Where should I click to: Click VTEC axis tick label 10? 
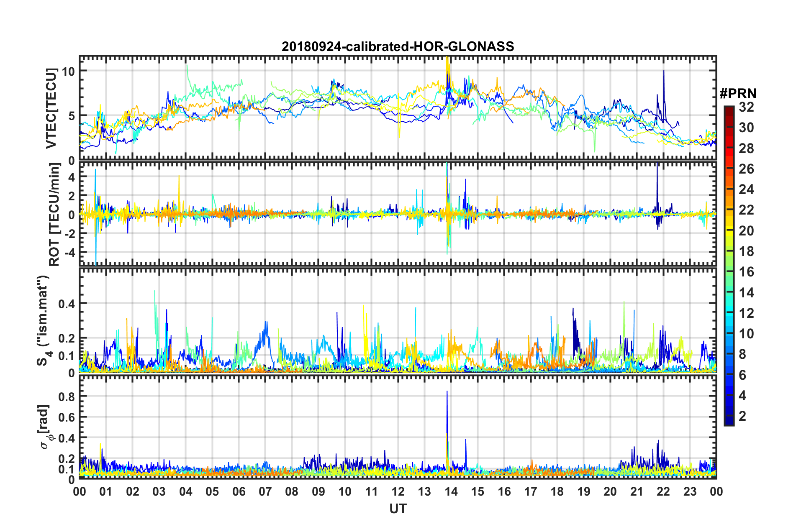(x=68, y=71)
